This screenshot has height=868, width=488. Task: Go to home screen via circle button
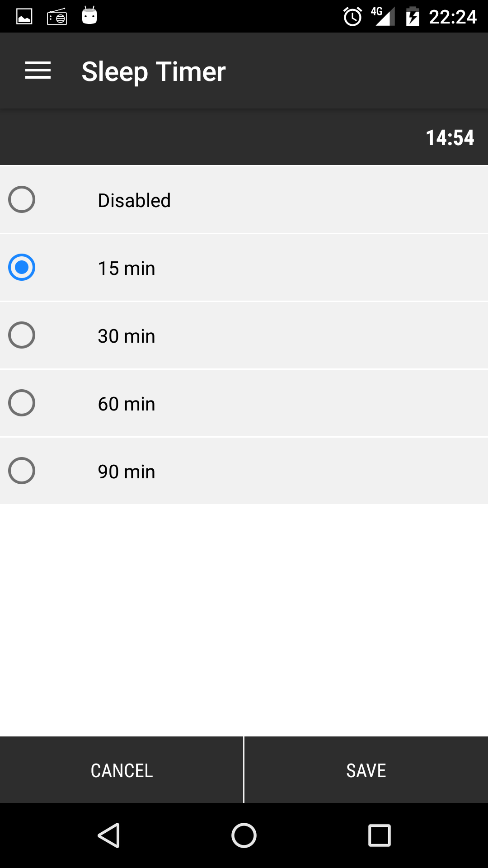click(x=244, y=835)
